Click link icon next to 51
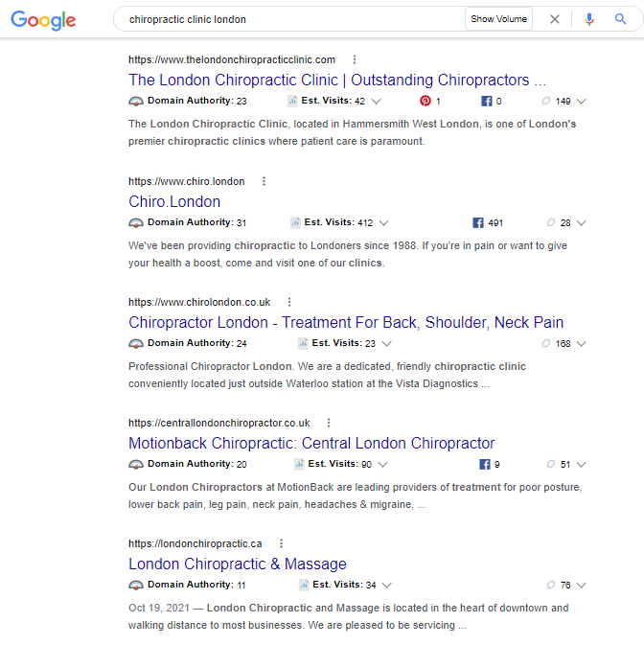 [x=551, y=464]
